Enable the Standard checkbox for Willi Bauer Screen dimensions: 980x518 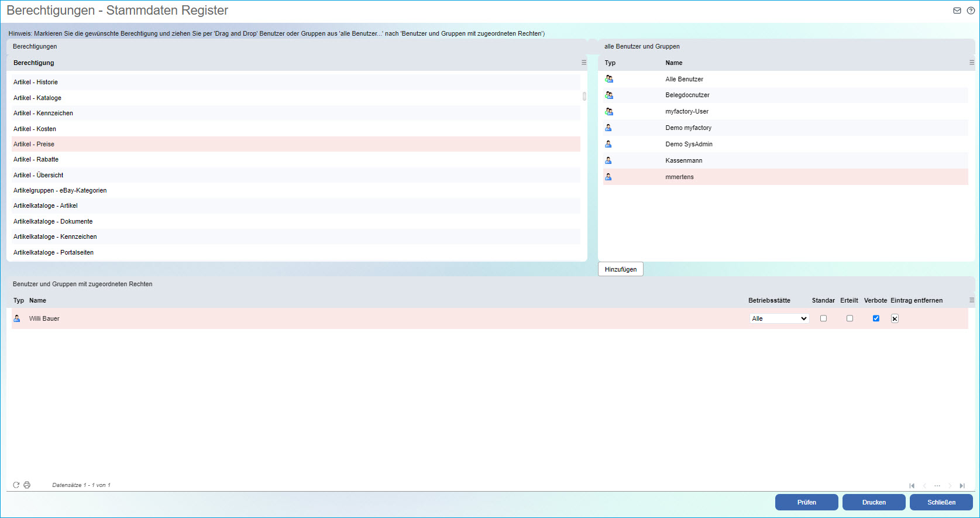823,318
